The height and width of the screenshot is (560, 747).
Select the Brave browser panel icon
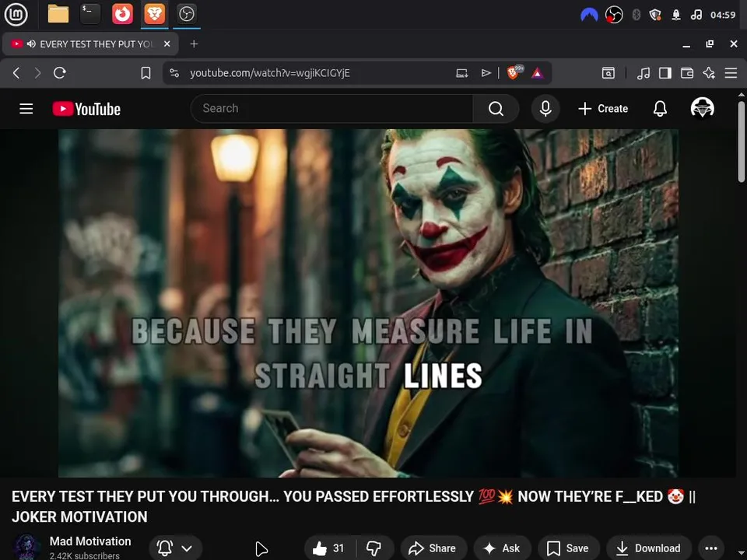coord(154,14)
